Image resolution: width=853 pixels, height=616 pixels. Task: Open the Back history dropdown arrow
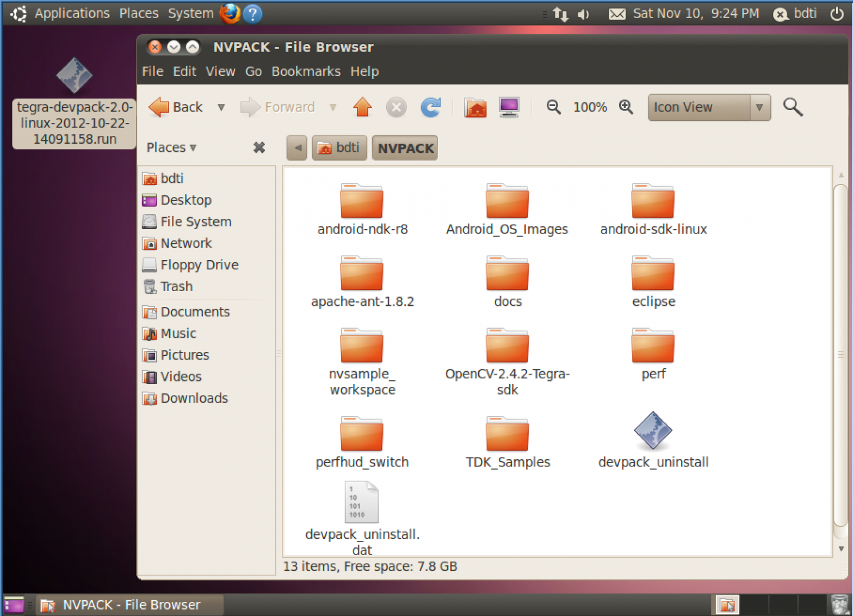pyautogui.click(x=221, y=107)
